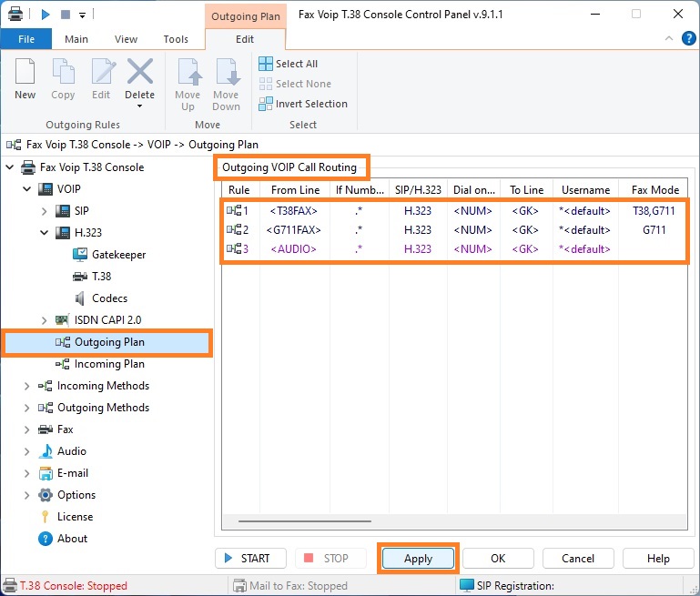
Task: Collapse the ribbon with the caret icon
Action: pyautogui.click(x=669, y=38)
